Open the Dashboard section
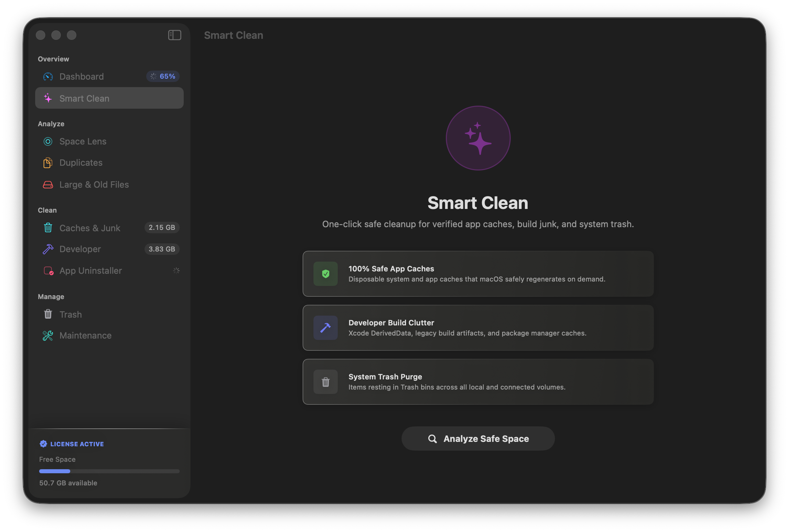This screenshot has height=532, width=789. click(x=109, y=77)
